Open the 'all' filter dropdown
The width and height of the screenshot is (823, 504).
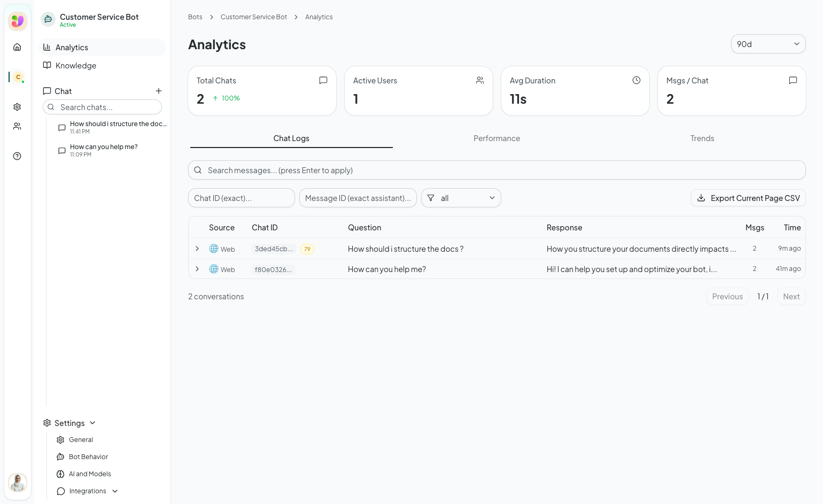click(x=461, y=198)
